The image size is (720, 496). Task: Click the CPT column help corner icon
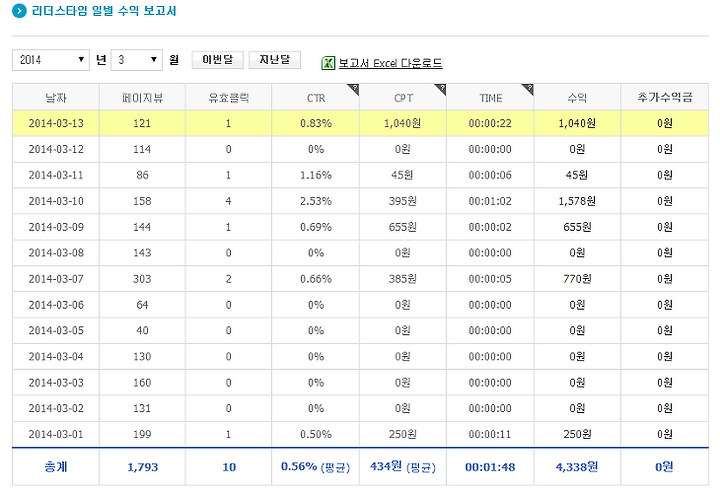point(440,90)
